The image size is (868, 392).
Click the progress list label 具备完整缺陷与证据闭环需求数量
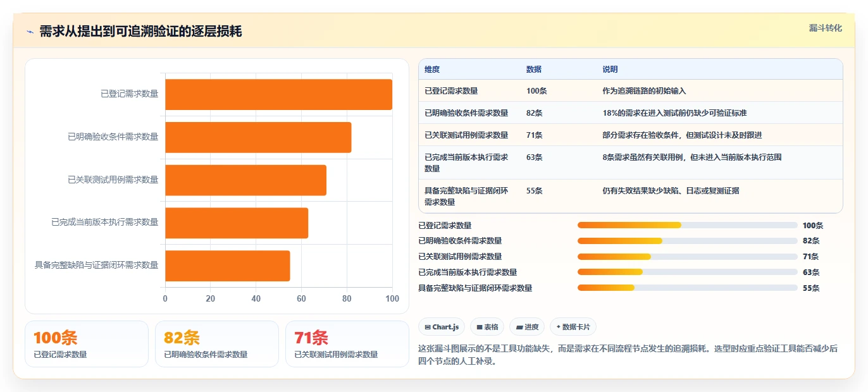pyautogui.click(x=475, y=288)
